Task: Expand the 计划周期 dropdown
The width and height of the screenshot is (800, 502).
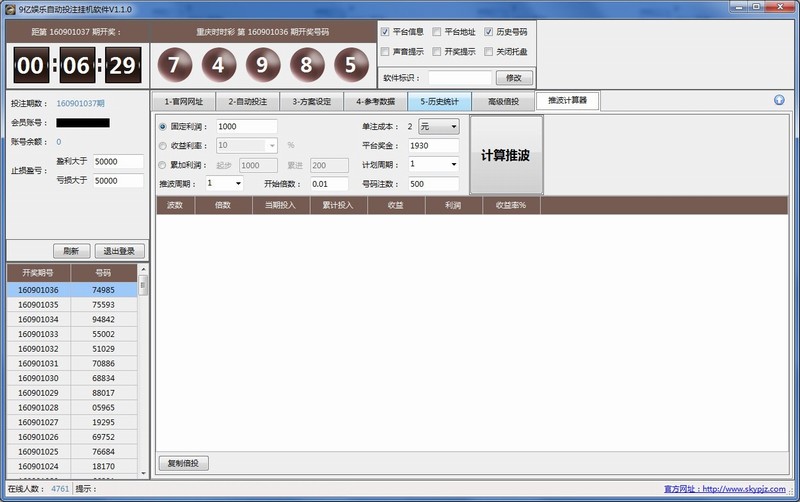Action: click(x=433, y=164)
